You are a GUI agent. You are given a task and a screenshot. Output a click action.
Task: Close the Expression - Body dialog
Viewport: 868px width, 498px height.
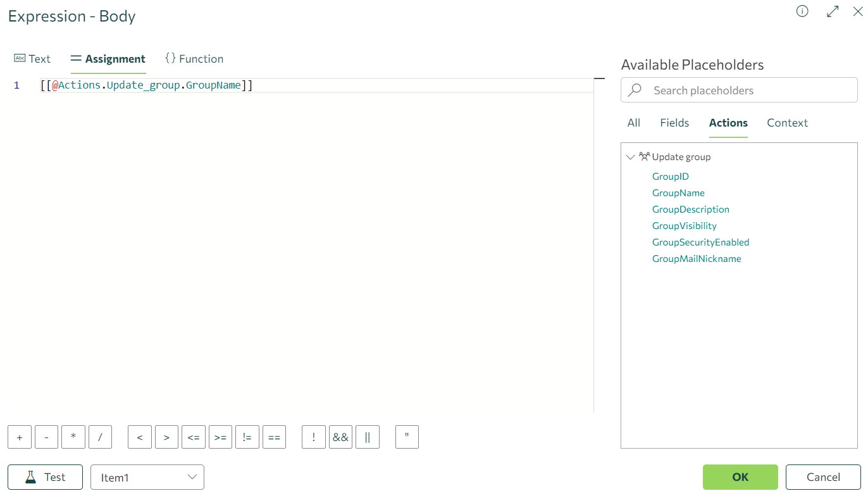click(857, 11)
